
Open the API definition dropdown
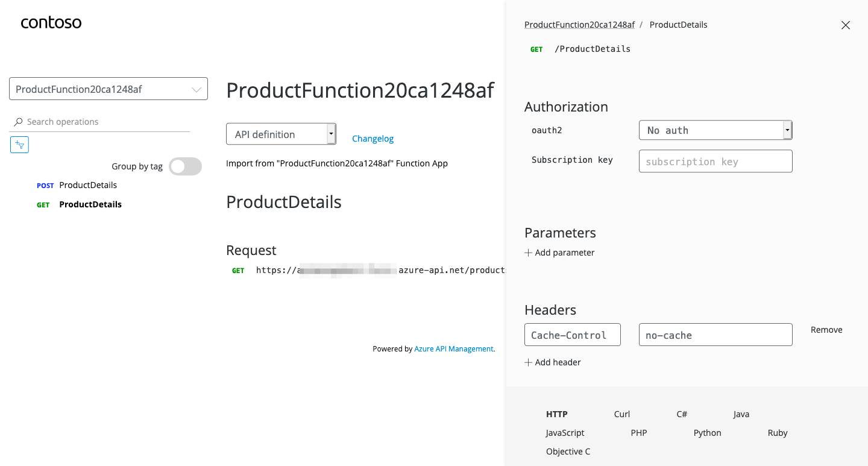(x=281, y=134)
